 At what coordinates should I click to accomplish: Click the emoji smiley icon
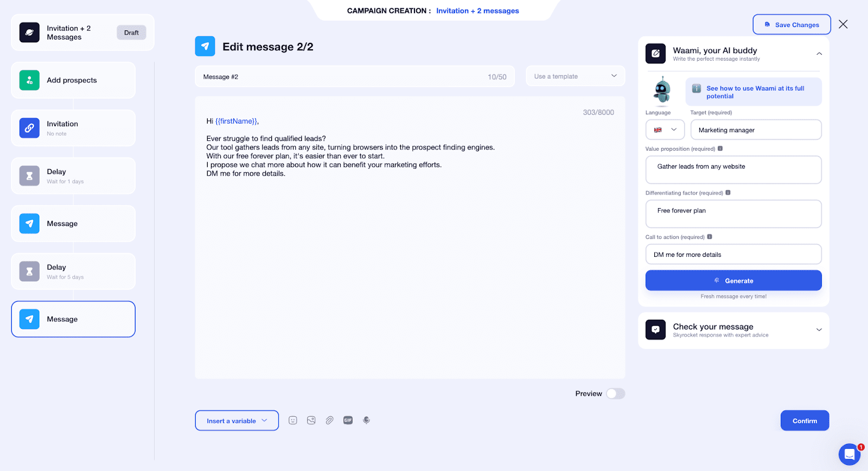click(x=293, y=420)
